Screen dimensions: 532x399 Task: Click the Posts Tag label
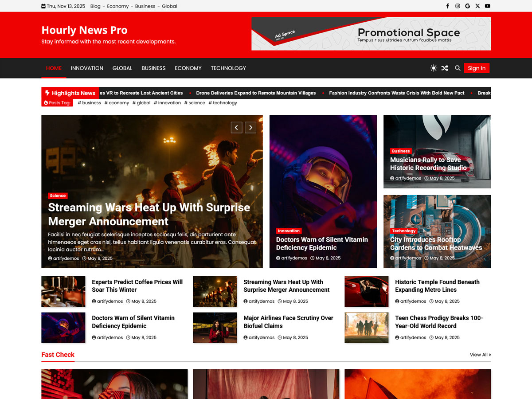tap(58, 103)
